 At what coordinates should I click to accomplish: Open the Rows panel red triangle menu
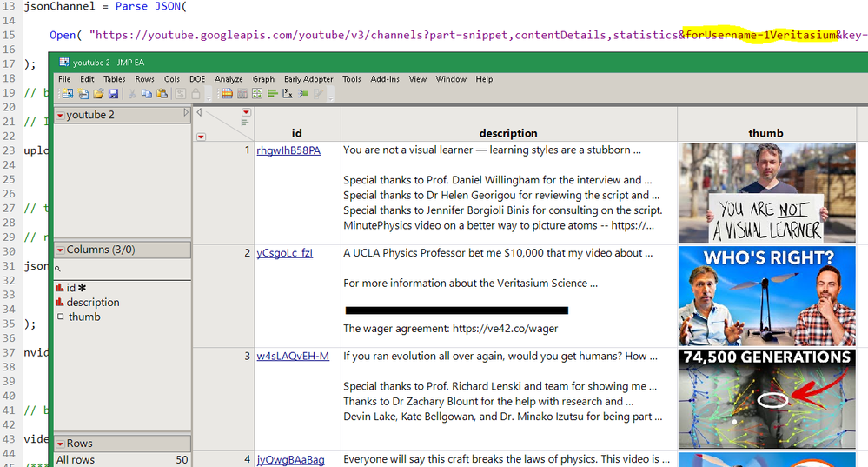point(60,444)
